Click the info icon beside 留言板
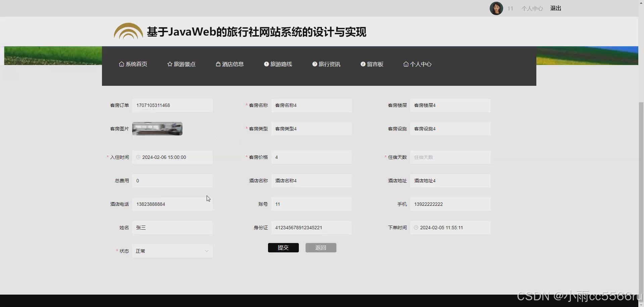644x307 pixels. coord(363,64)
